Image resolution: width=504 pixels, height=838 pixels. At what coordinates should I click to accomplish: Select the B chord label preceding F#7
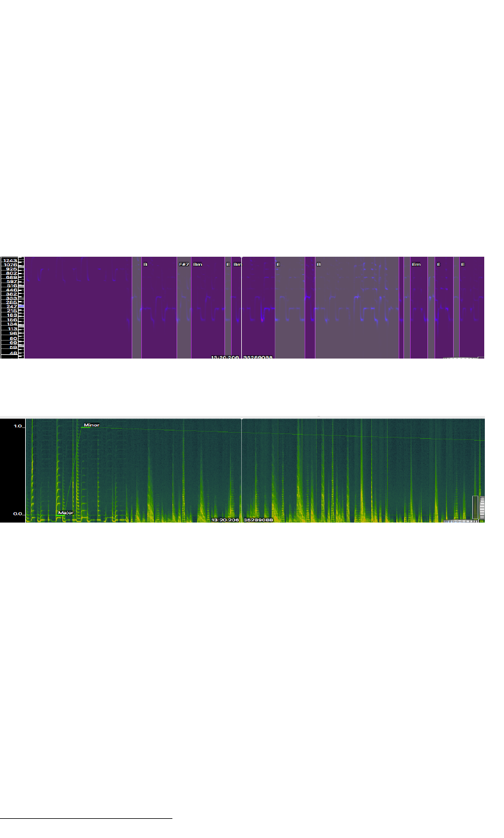145,264
